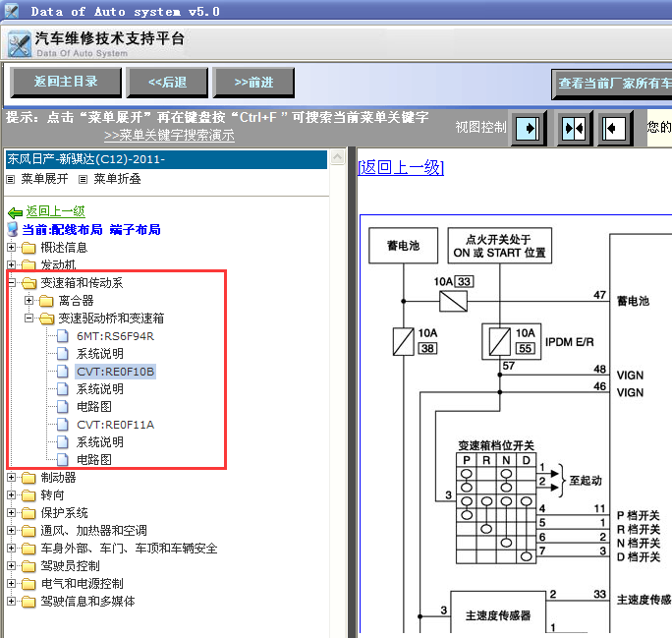Open 电路图 directly above CVT:RE0F11A
This screenshot has width=672, height=638.
tap(94, 406)
